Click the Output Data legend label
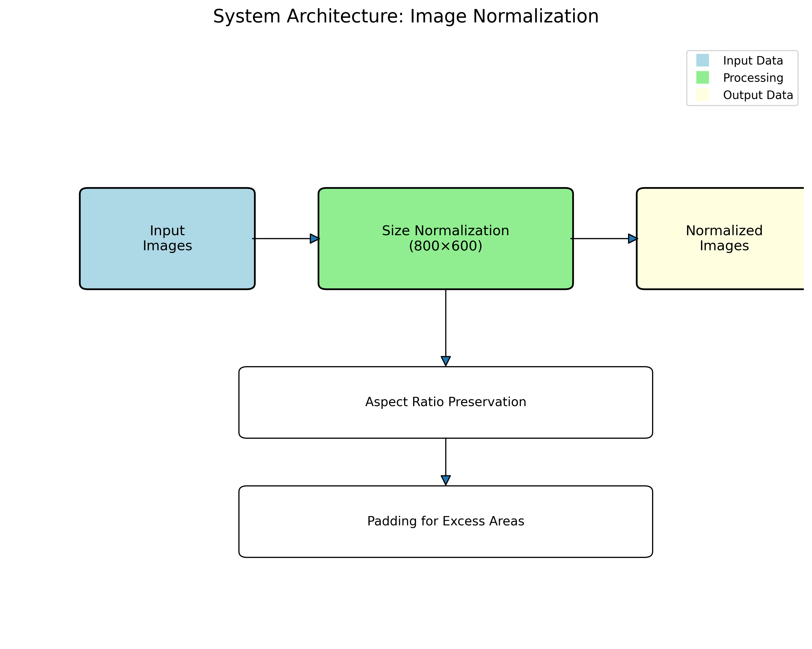 point(758,95)
